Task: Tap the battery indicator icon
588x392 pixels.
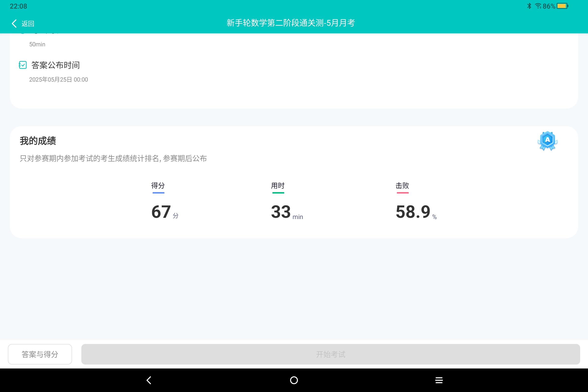Action: pos(563,6)
